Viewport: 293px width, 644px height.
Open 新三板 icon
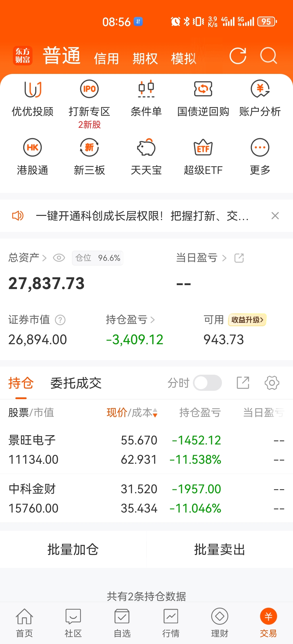89,148
